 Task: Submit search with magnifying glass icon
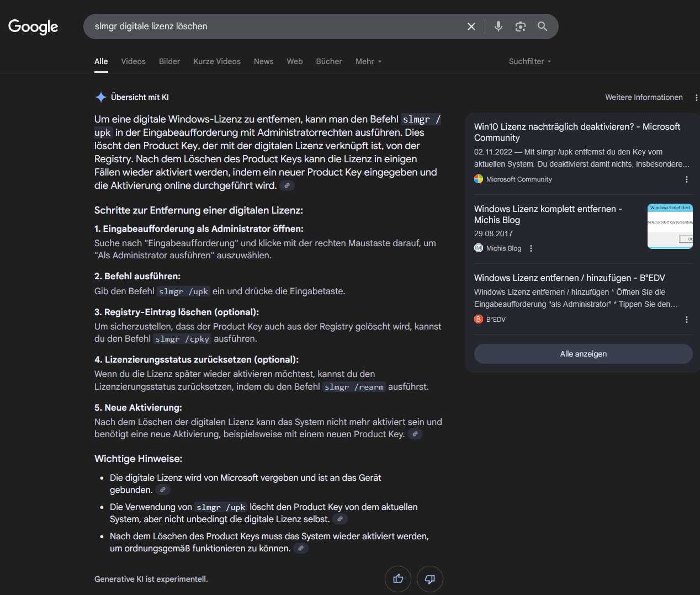[543, 26]
